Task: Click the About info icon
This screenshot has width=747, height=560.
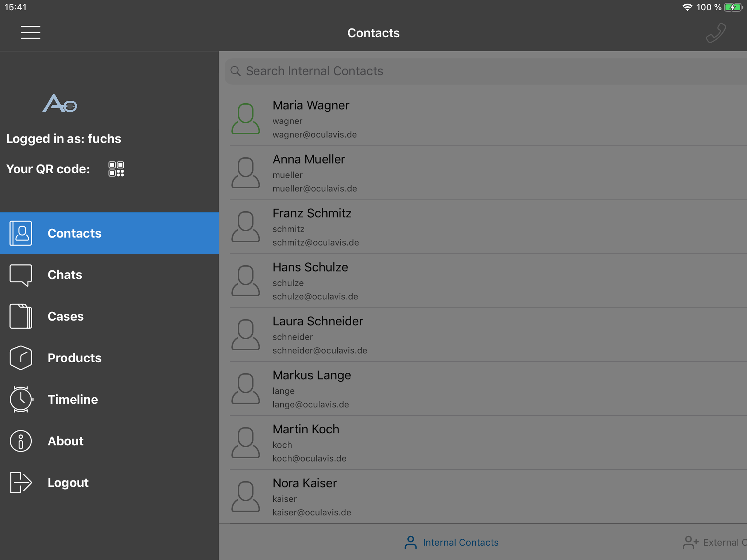Action: [x=21, y=441]
